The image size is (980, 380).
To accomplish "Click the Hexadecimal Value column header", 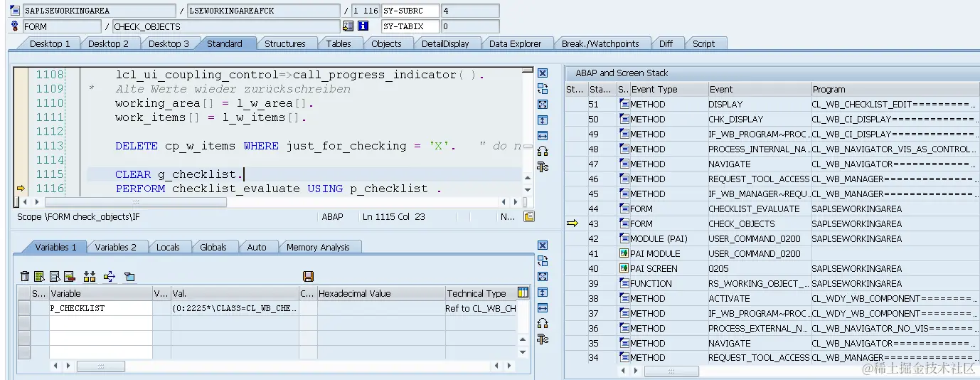I will [x=380, y=293].
